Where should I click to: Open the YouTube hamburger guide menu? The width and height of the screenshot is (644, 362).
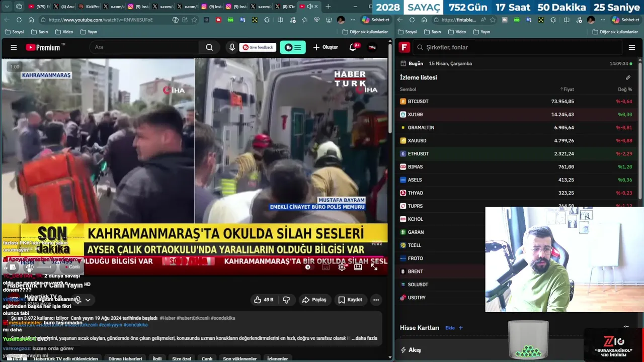pos(14,47)
